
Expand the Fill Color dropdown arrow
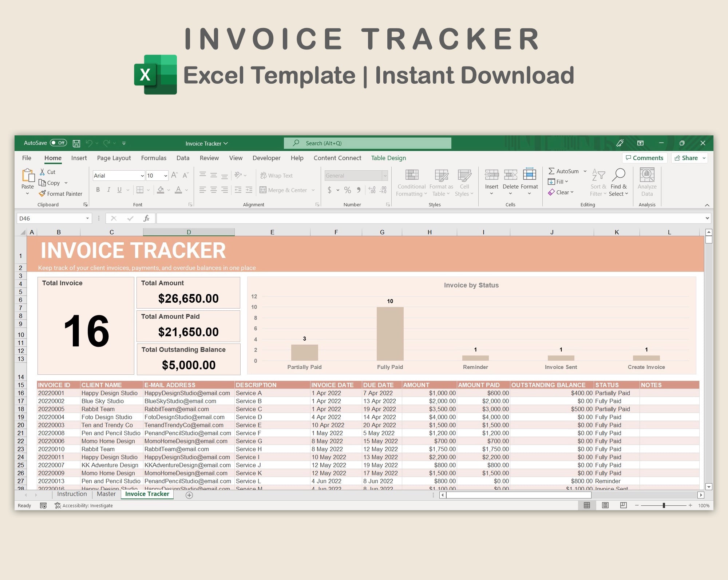click(x=168, y=190)
